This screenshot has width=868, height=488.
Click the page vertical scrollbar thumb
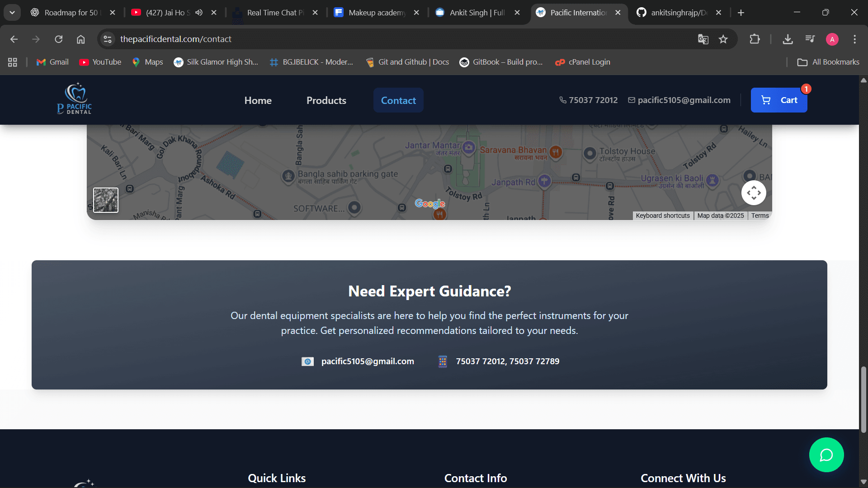pyautogui.click(x=863, y=399)
